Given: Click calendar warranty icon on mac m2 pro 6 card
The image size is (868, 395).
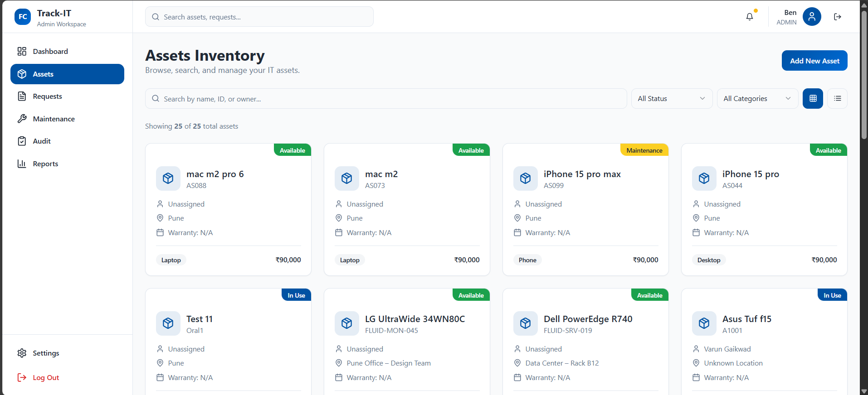Looking at the screenshot, I should [160, 232].
